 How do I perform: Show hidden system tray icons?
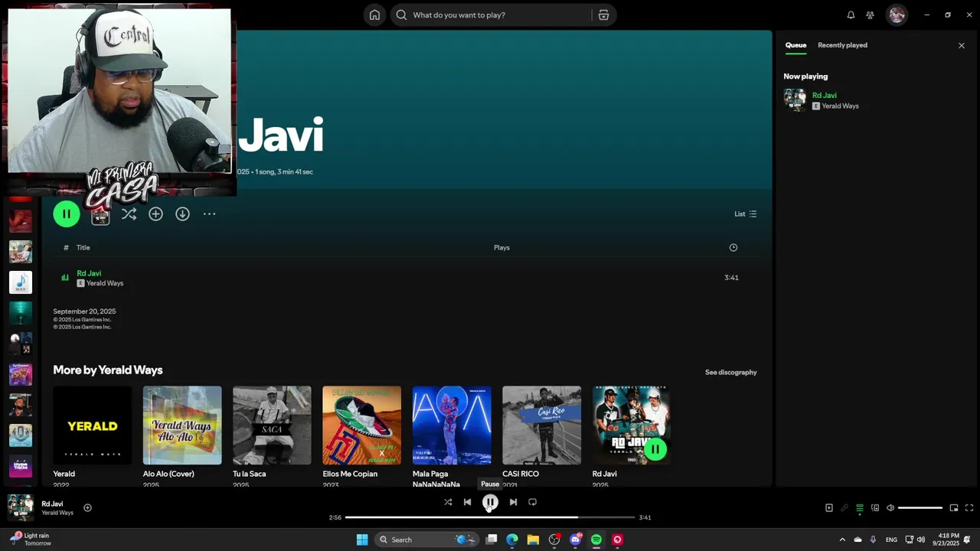click(x=842, y=540)
